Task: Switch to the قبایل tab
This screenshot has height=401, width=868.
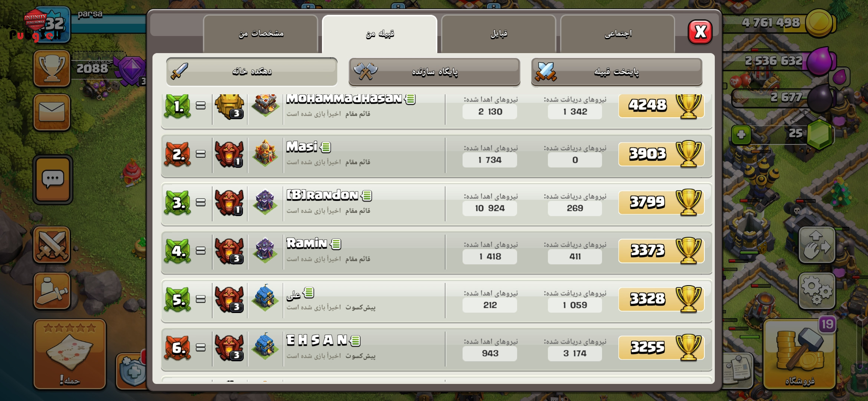Action: (499, 34)
